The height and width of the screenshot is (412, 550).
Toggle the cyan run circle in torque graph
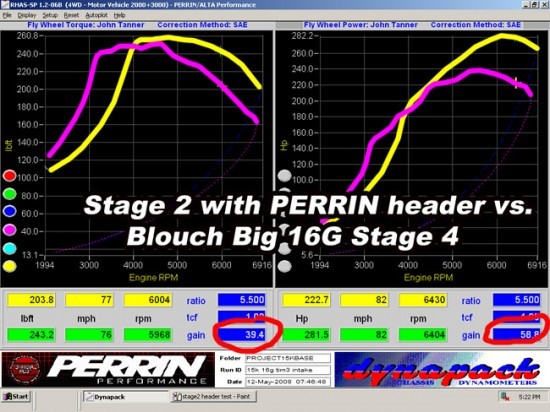click(x=9, y=248)
